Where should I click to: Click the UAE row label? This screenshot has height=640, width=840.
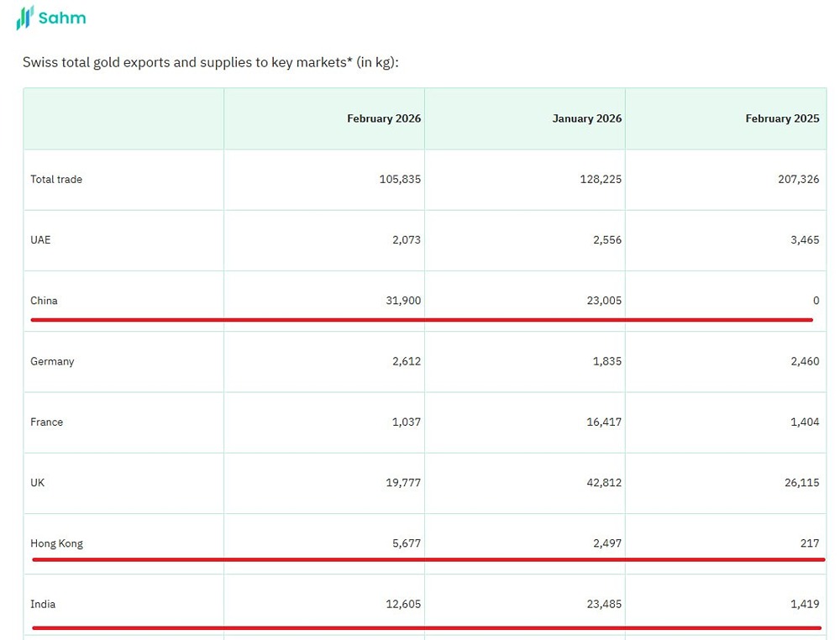[40, 239]
